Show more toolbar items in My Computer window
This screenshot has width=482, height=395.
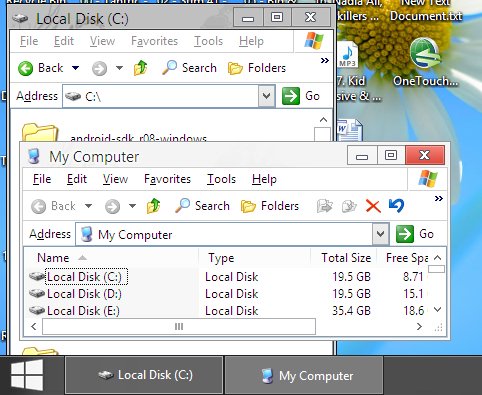[x=439, y=199]
